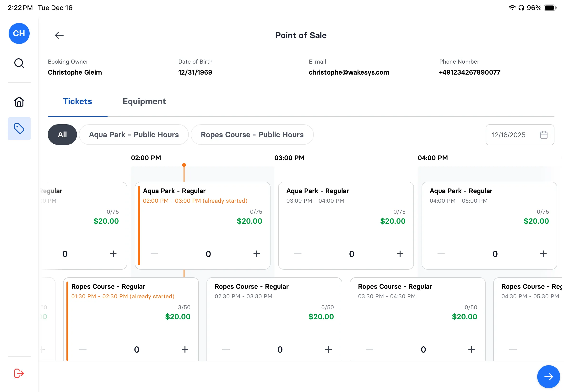The image size is (564, 392).
Task: Open the CH profile avatar
Action: [19, 33]
